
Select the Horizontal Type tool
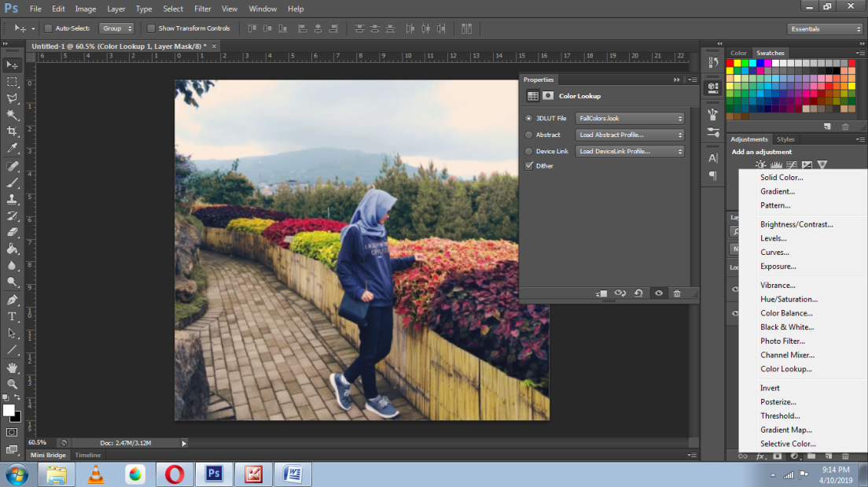(x=12, y=316)
